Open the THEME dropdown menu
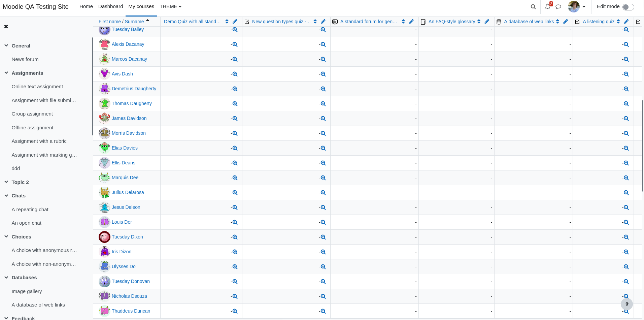Screen dimensions: 644x320 (x=171, y=6)
